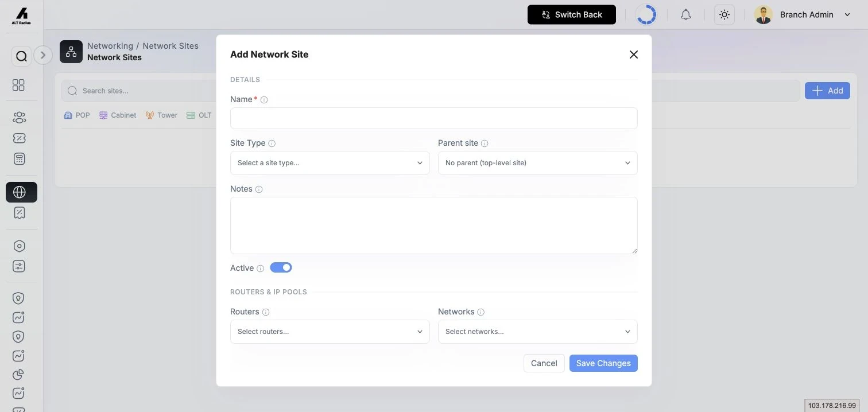The height and width of the screenshot is (412, 868).
Task: Open the calculator icon in sidebar
Action: click(19, 159)
